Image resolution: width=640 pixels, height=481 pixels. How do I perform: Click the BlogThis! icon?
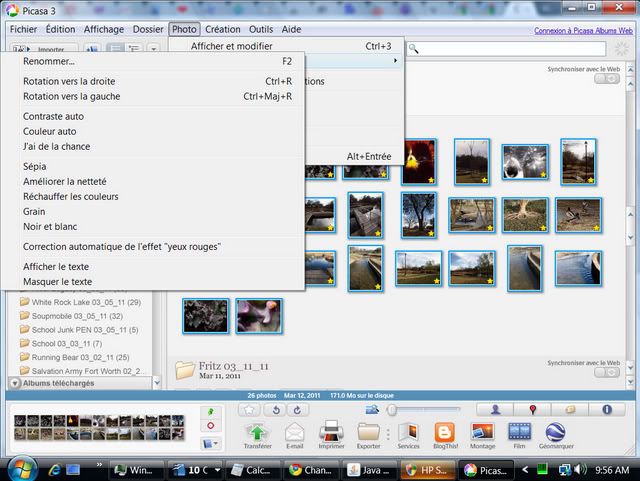coord(444,433)
